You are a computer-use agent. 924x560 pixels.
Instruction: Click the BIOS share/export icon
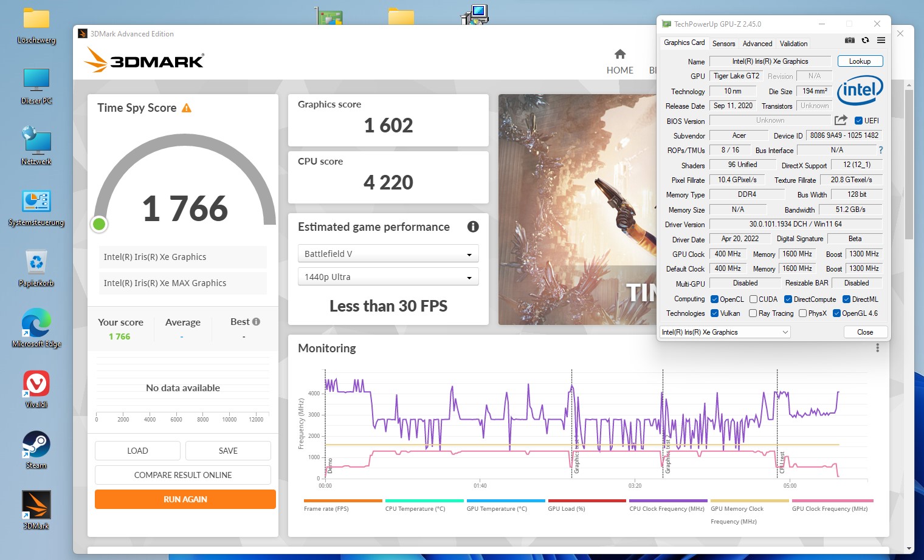[x=841, y=120]
